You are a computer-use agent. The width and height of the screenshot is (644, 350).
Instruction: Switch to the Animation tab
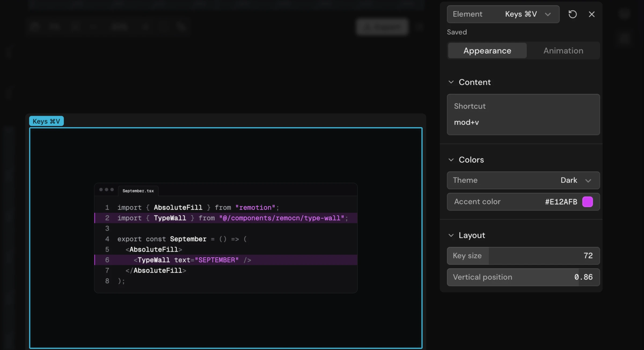click(x=563, y=51)
